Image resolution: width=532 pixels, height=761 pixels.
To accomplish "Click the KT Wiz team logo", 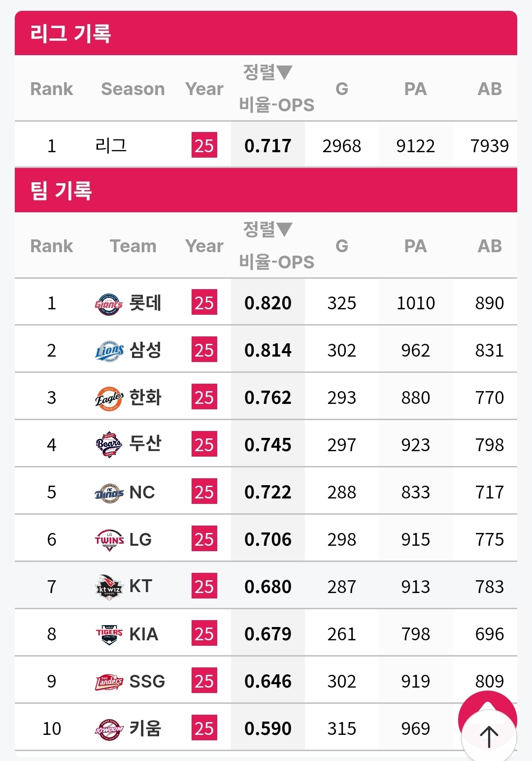I will tap(109, 587).
